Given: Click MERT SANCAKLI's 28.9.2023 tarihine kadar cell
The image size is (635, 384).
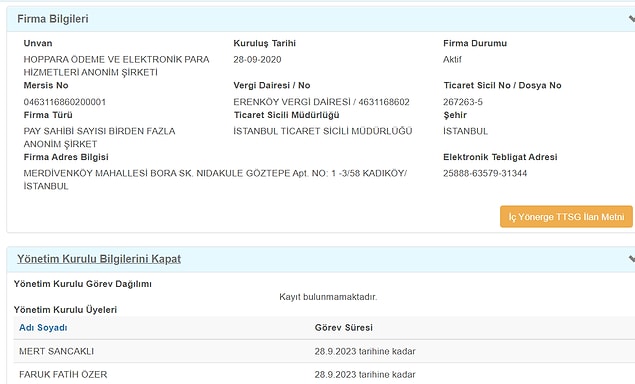Looking at the screenshot, I should click(x=365, y=351).
